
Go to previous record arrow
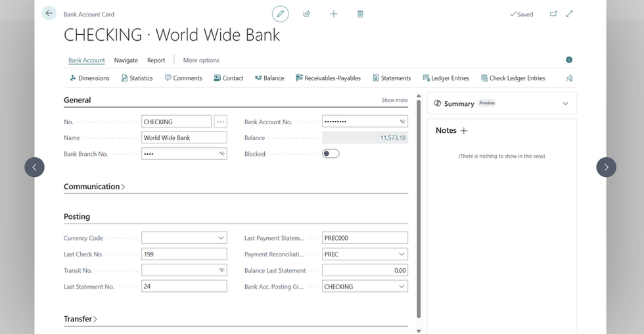(x=34, y=167)
